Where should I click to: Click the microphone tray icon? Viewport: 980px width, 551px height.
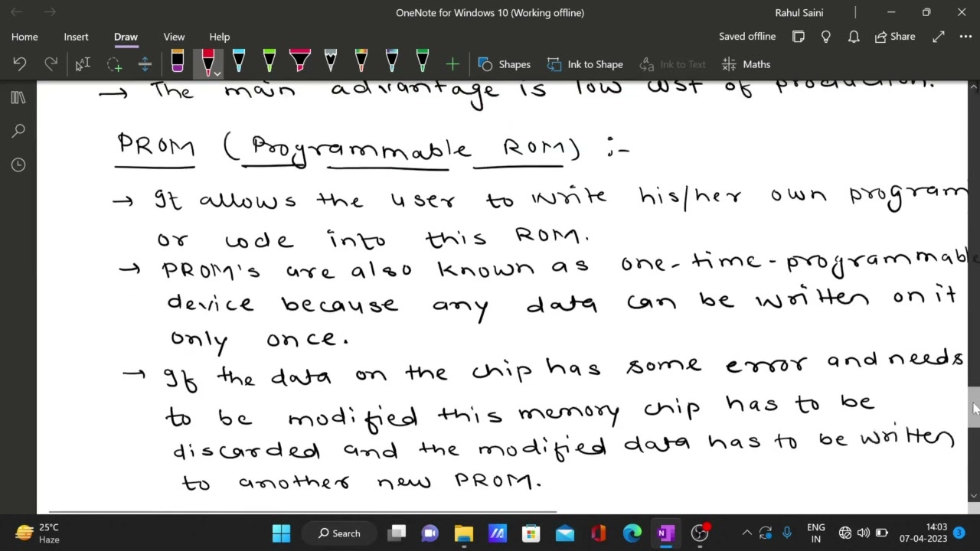(x=786, y=533)
